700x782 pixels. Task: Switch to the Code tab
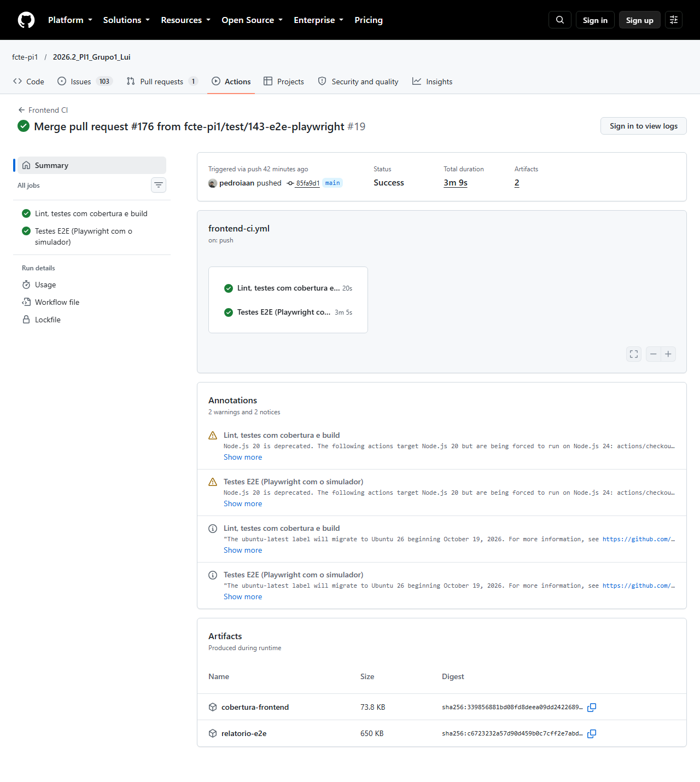coord(28,82)
